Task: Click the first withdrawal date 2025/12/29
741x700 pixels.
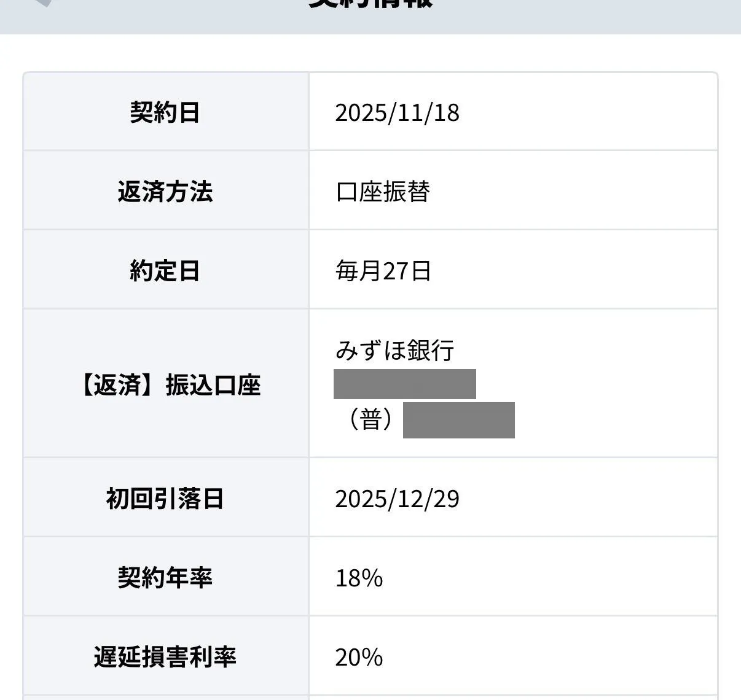Action: coord(397,499)
